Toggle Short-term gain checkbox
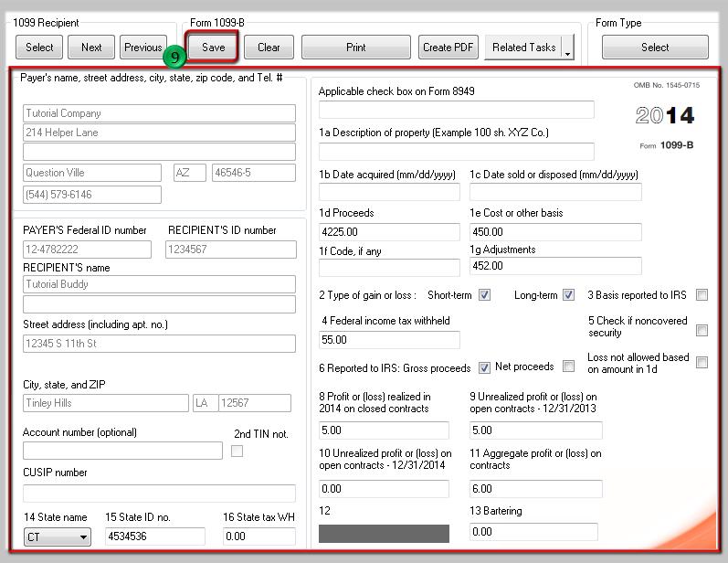 [484, 295]
